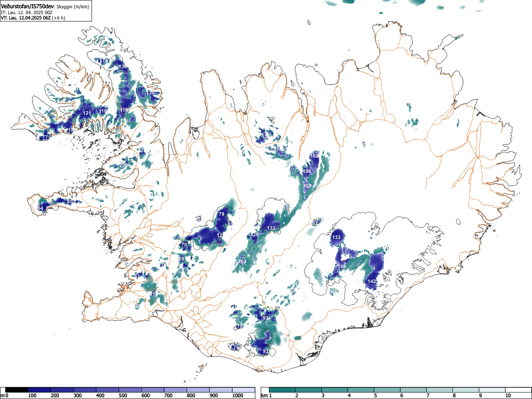The image size is (532, 399).
Task: Click the title text Veðurstofan/IS750dev
Action: [x=27, y=6]
